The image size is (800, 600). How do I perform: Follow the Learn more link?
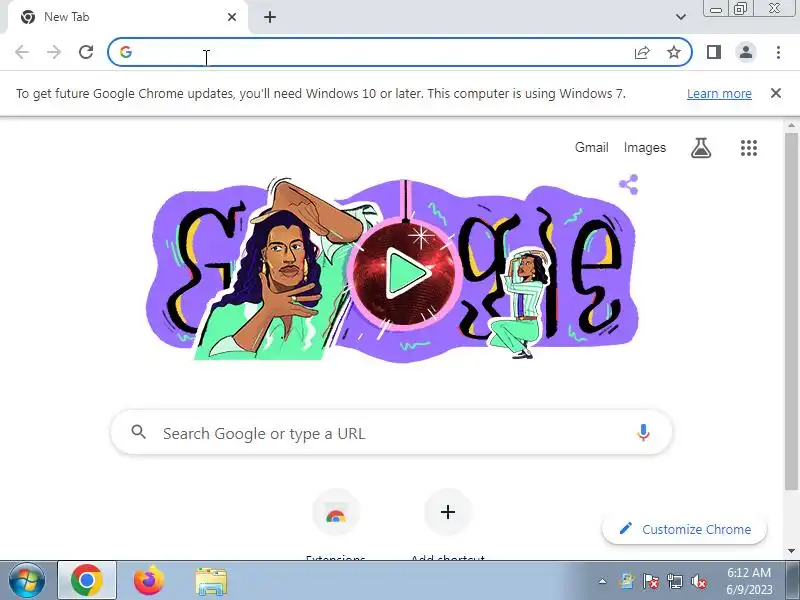(719, 94)
